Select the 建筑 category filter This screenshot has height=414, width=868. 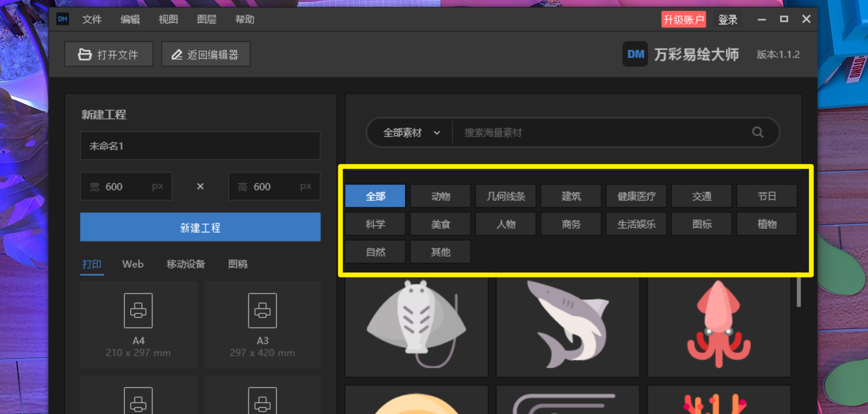(x=571, y=196)
